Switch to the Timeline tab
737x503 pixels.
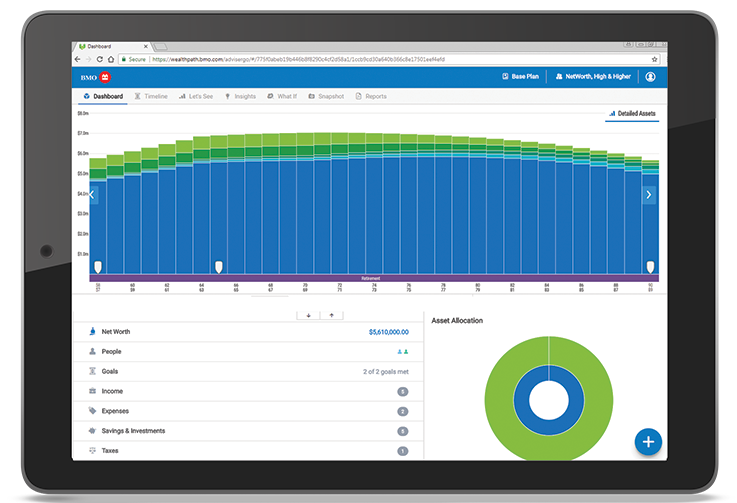tap(150, 97)
